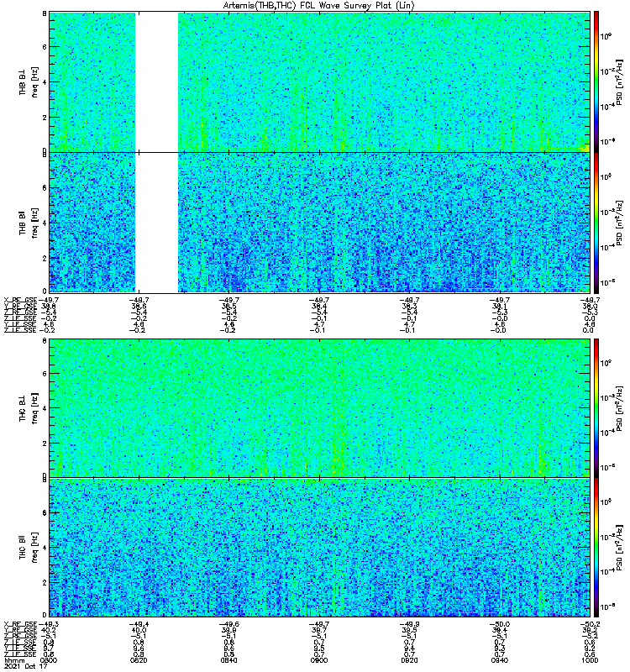Click the X_RE_GSE value -49.4
The height and width of the screenshot is (672, 630).
[x=139, y=624]
